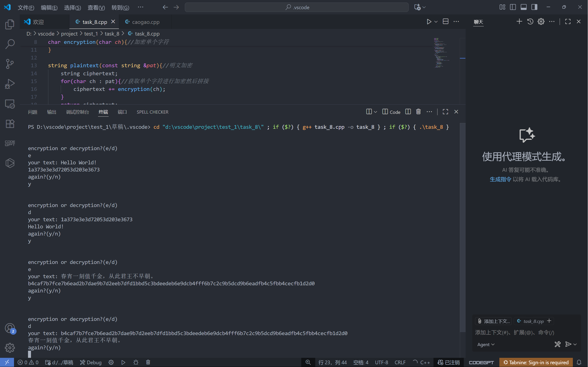This screenshot has height=367, width=588.
Task: Click Tabnine sign-in status bar button
Action: [536, 362]
